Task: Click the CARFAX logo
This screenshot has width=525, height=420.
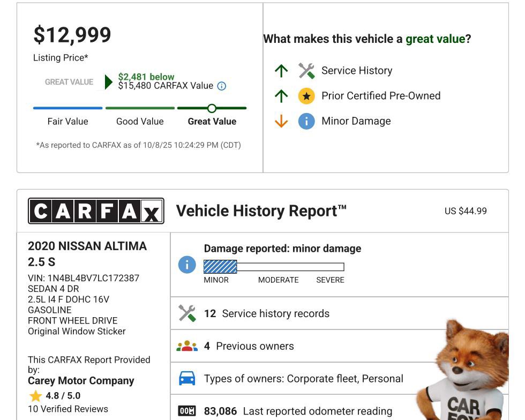Action: (x=96, y=210)
